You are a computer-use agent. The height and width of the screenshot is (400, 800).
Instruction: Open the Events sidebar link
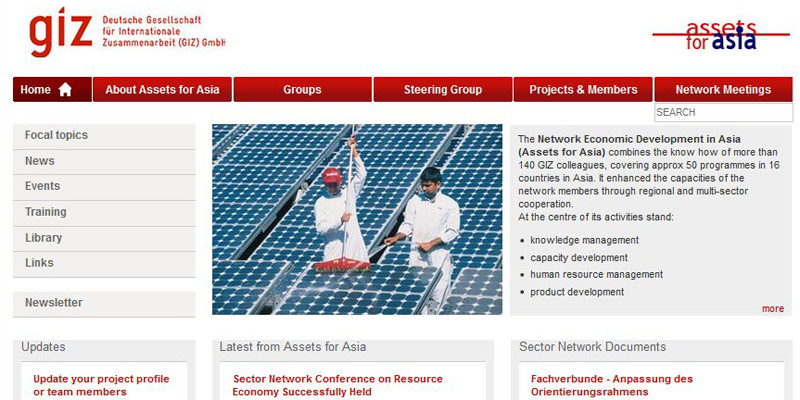pos(43,186)
